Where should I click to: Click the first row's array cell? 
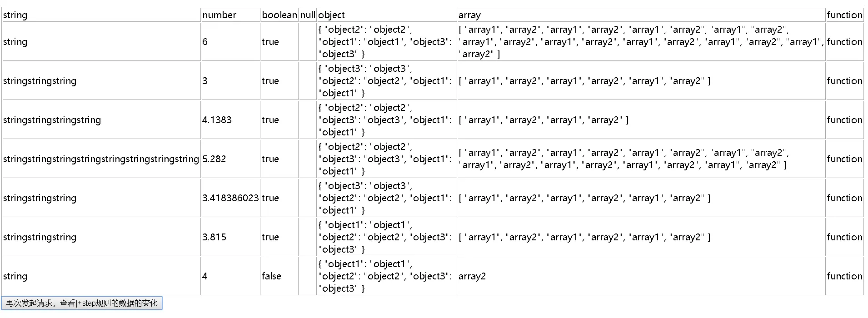point(641,42)
